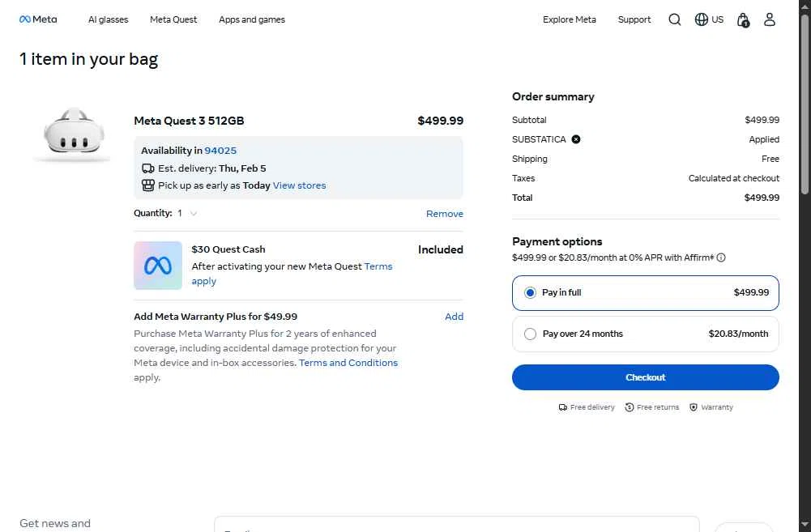This screenshot has height=532, width=811.
Task: Remove Meta Quest 3 from bag
Action: pos(444,214)
